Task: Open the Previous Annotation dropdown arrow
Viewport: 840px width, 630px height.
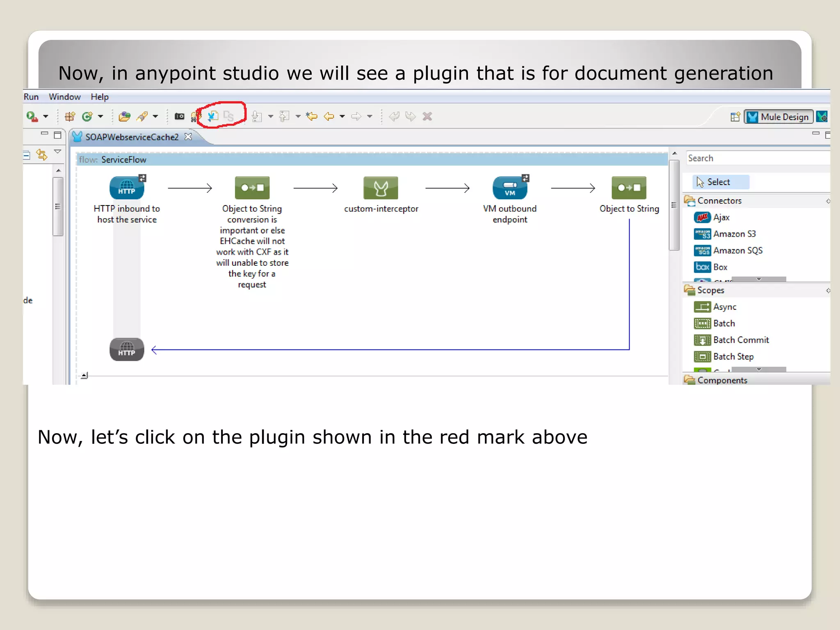Action: click(298, 116)
